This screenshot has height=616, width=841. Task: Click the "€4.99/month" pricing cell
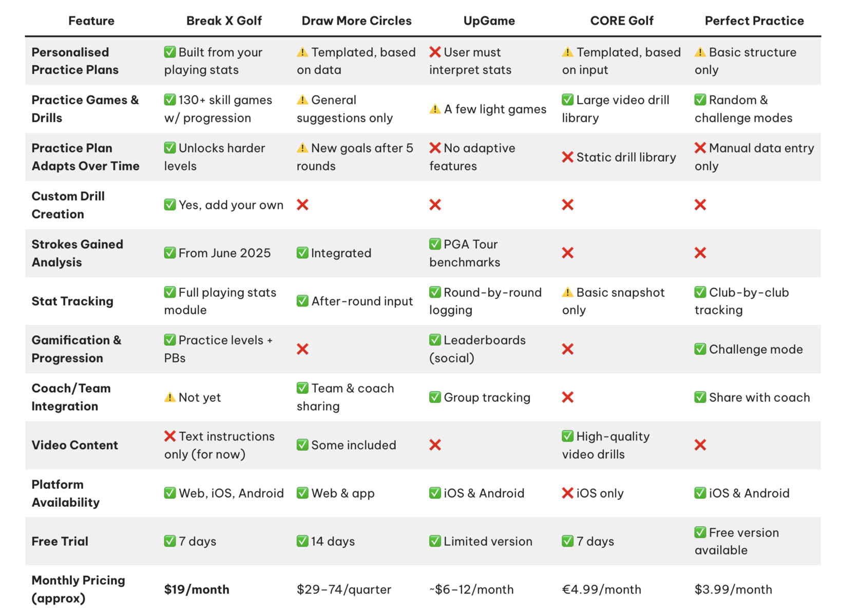point(601,589)
